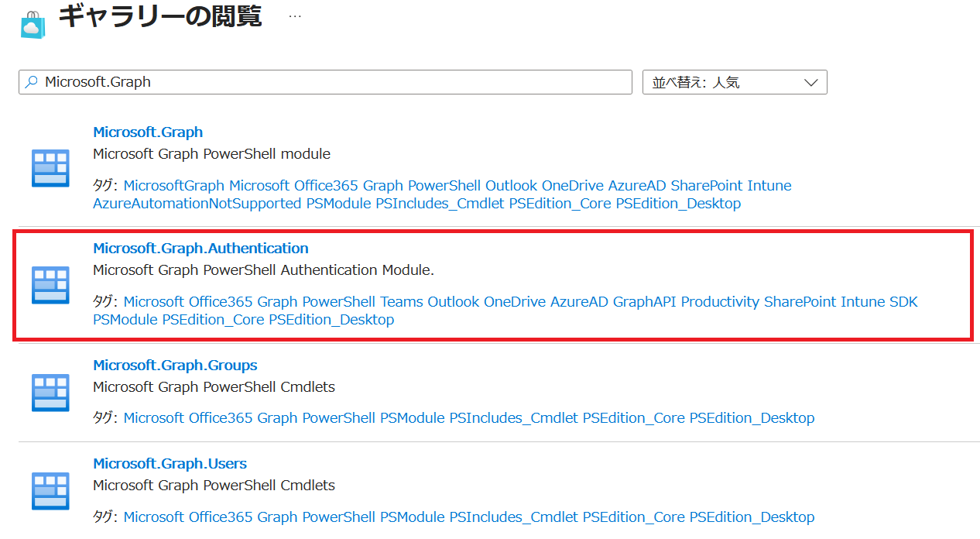The image size is (980, 539).
Task: Click the Microsoft.Graph.Users module icon
Action: pyautogui.click(x=50, y=491)
